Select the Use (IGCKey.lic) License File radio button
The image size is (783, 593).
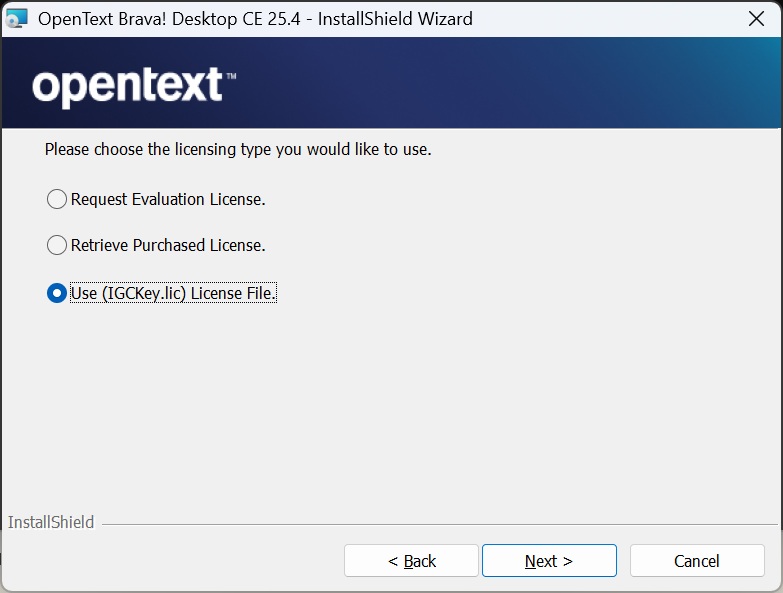57,293
